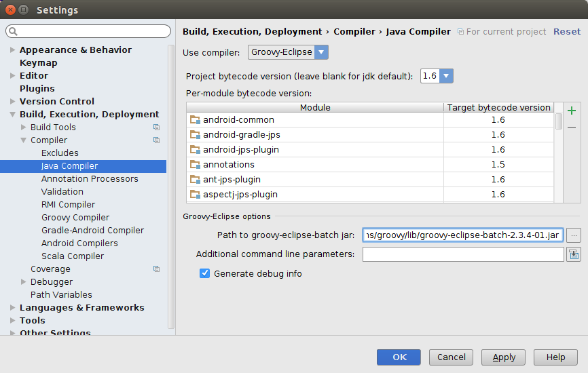Open Gradle-Android Compiler settings
The width and height of the screenshot is (588, 373).
(x=92, y=231)
